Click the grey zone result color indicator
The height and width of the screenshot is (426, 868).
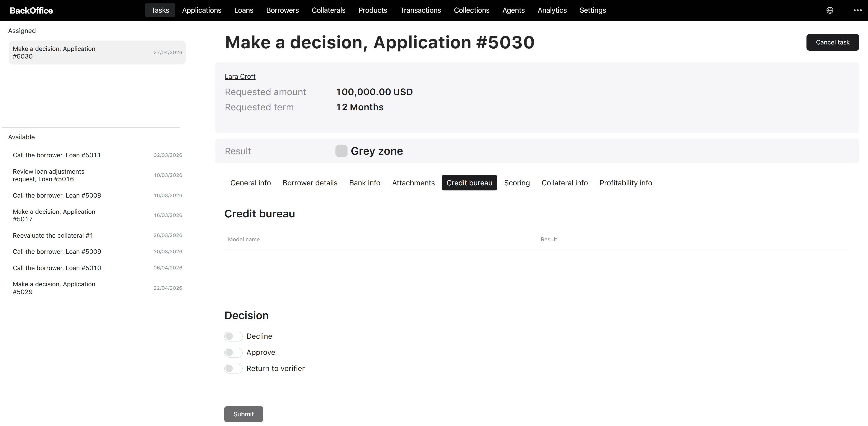[x=341, y=151]
